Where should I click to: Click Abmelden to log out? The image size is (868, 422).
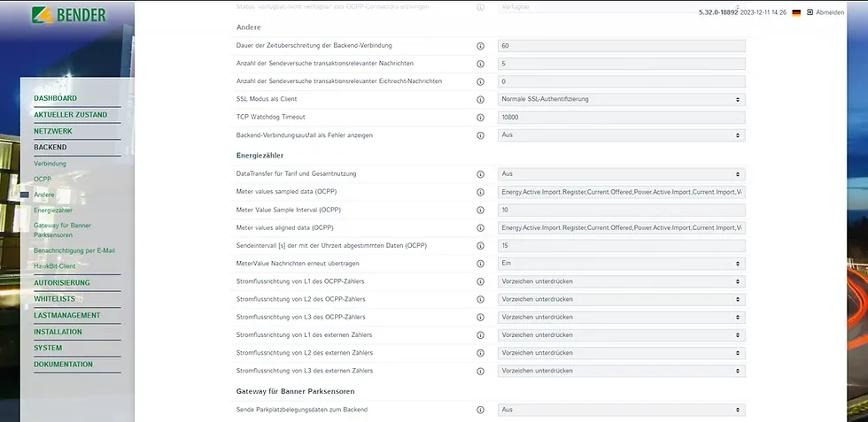tap(830, 12)
